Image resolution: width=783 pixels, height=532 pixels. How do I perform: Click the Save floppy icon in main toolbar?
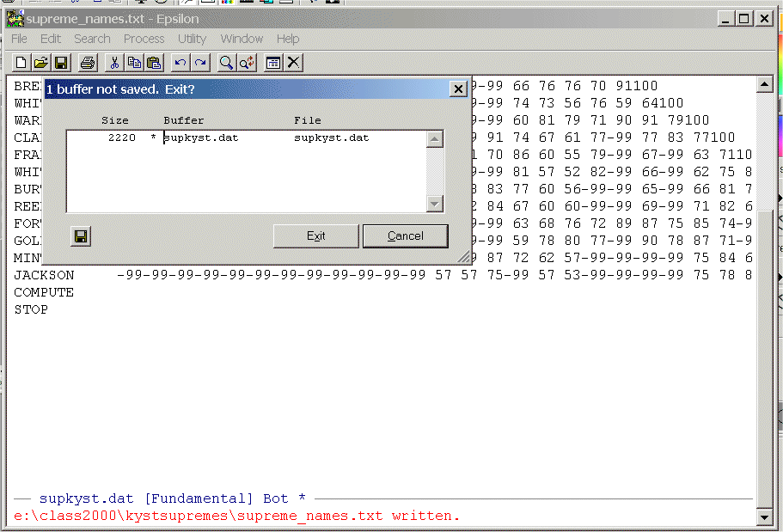tap(61, 62)
